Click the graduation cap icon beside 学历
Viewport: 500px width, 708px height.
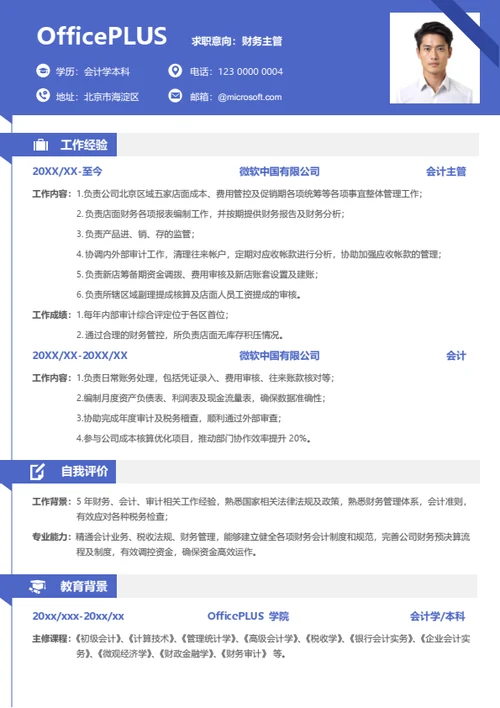(43, 71)
